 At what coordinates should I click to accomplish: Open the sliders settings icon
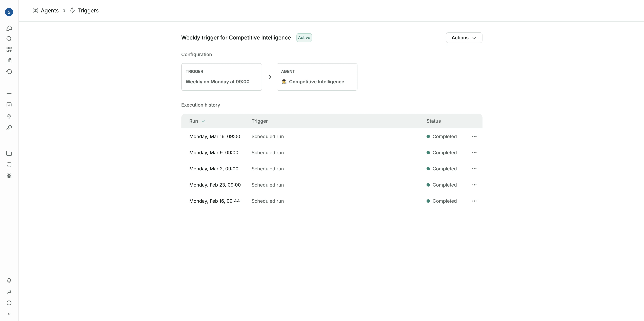[x=9, y=292]
